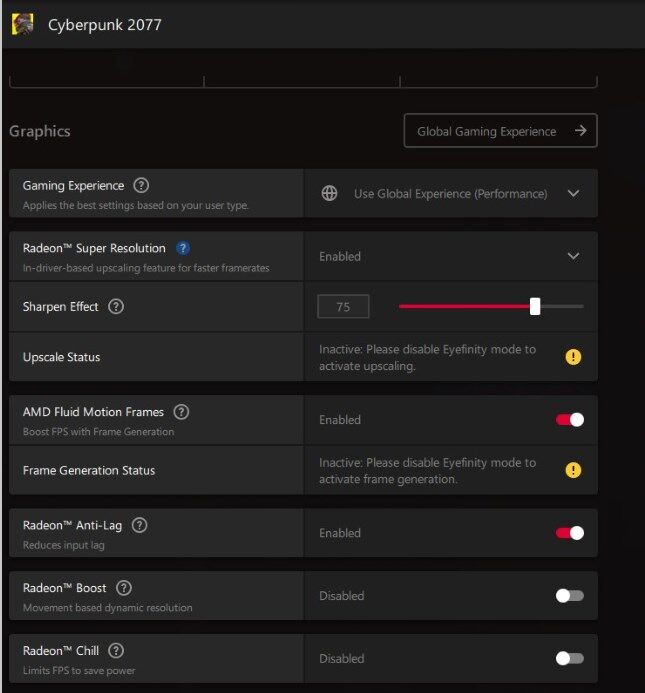Click the Sharpen Effect value field
The height and width of the screenshot is (693, 645).
[x=343, y=307]
